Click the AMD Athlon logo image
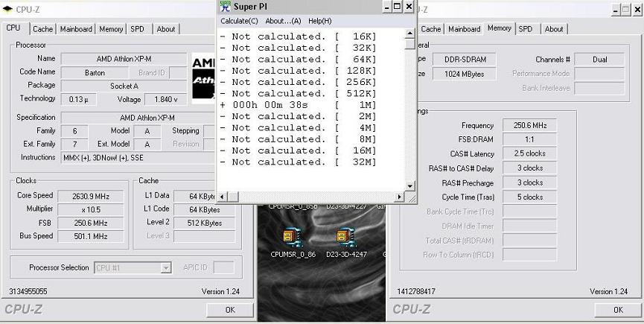Viewport: 644px width, 324px height. click(x=203, y=77)
